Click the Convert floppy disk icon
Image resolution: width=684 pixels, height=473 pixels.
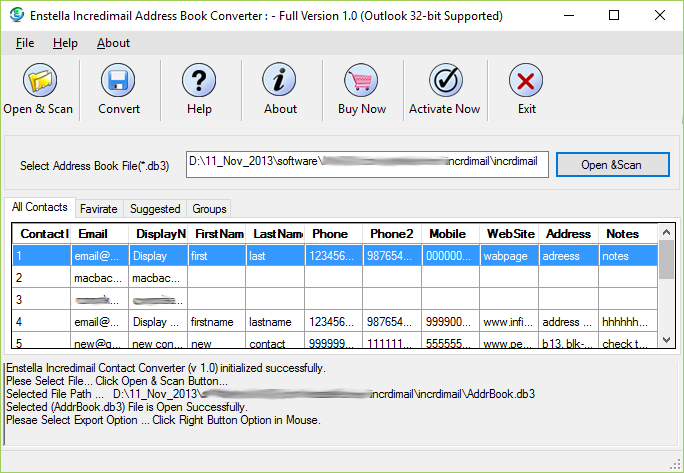(119, 81)
